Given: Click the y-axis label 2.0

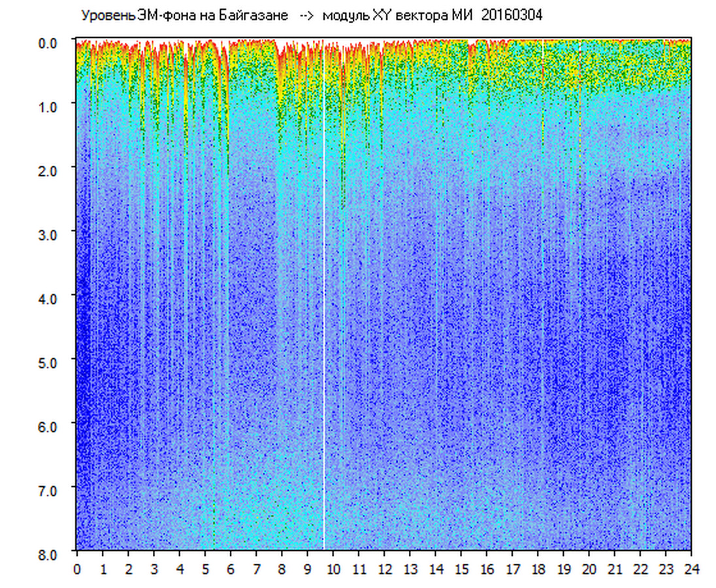Looking at the screenshot, I should click(50, 171).
